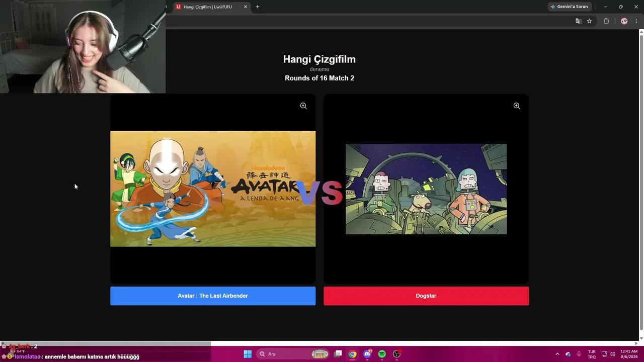Screen dimensions: 644x362
Task: Open OBS Studio from the taskbar
Action: 396,354
